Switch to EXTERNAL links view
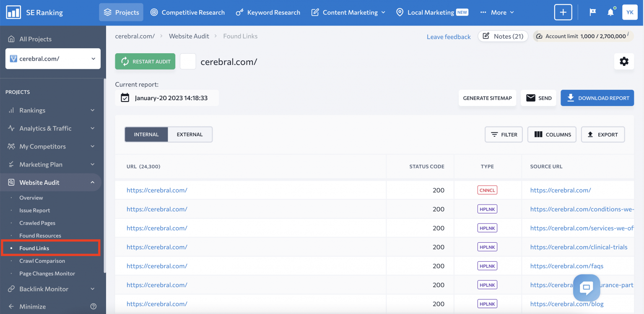 [x=190, y=134]
